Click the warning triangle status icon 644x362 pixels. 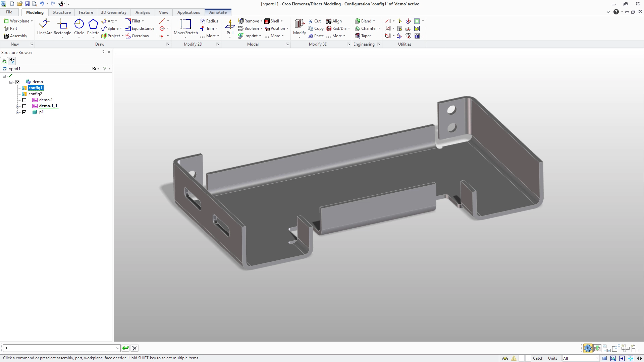(x=514, y=358)
